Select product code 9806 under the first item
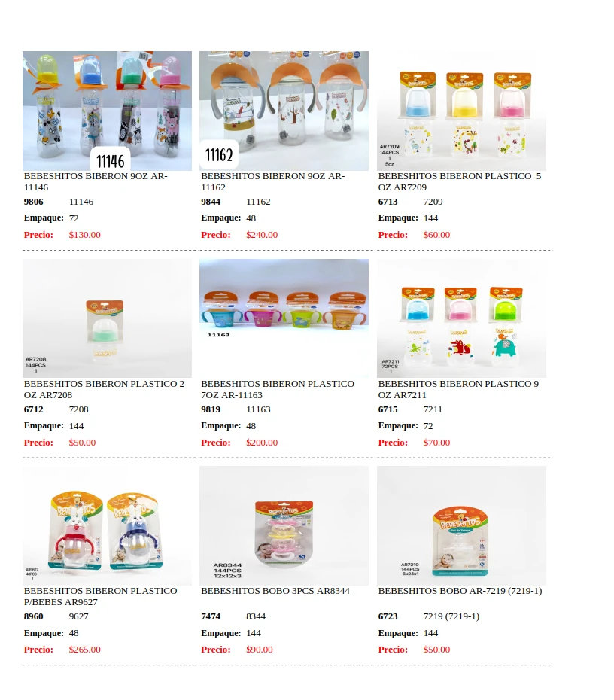The width and height of the screenshot is (614, 700). pos(33,202)
